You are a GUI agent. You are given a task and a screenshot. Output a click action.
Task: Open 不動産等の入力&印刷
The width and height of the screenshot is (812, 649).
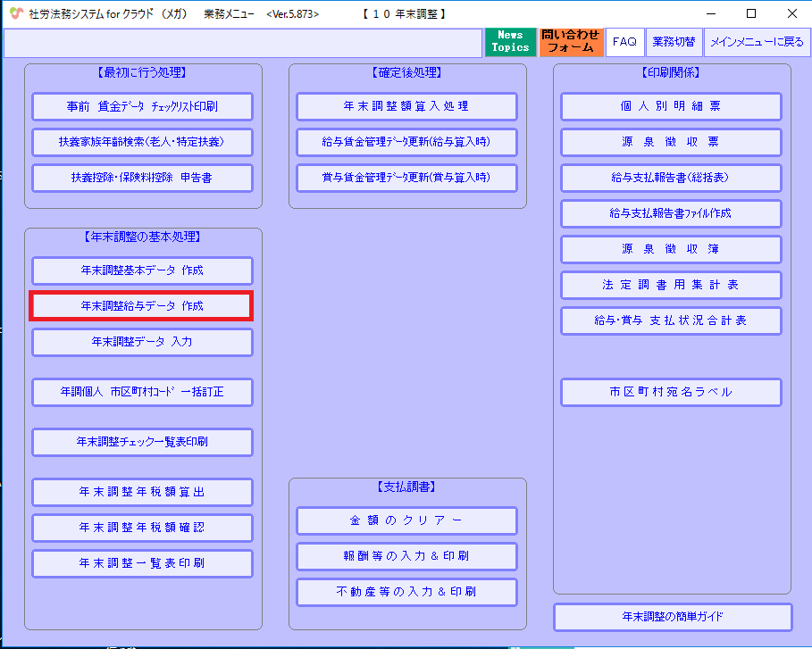406,592
